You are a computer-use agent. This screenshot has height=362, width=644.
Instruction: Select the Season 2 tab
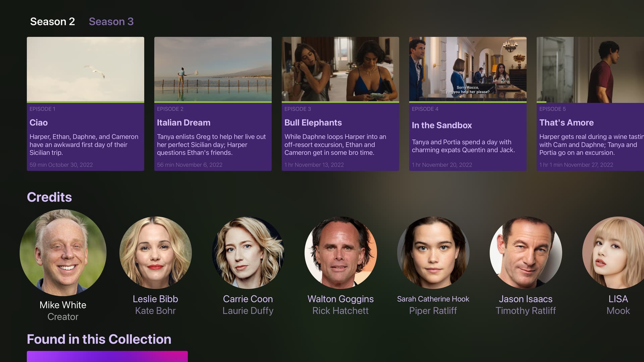tap(52, 21)
